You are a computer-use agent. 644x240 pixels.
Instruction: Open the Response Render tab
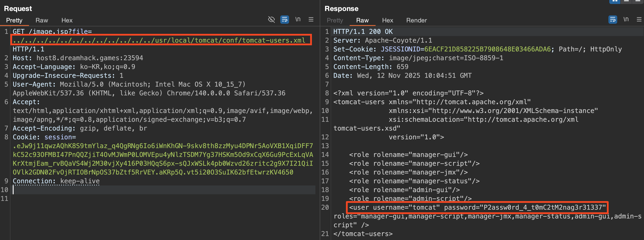(x=416, y=20)
